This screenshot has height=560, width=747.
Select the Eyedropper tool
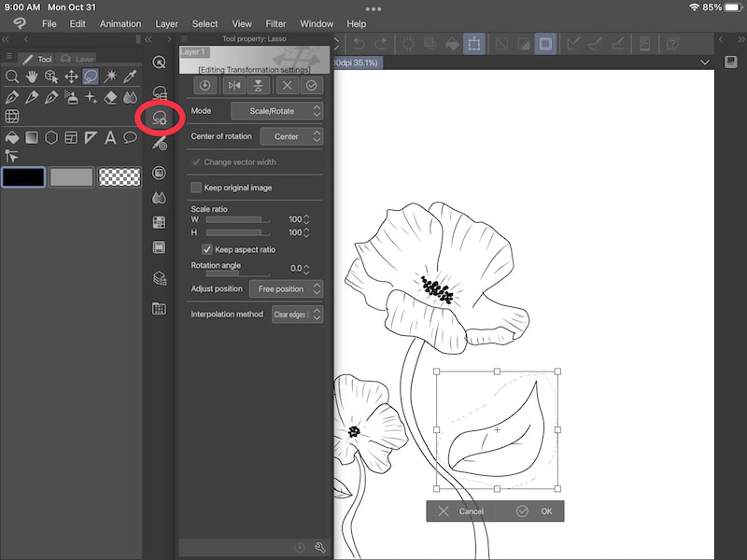click(131, 76)
